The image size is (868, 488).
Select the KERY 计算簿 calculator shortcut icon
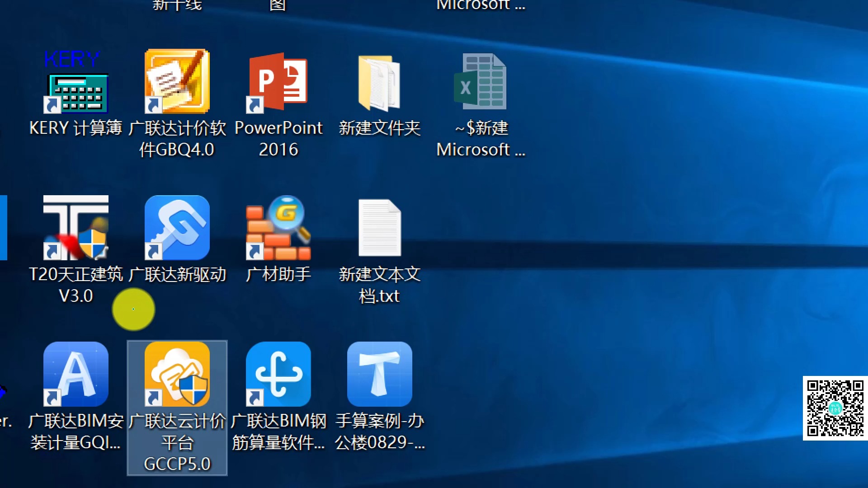(76, 81)
